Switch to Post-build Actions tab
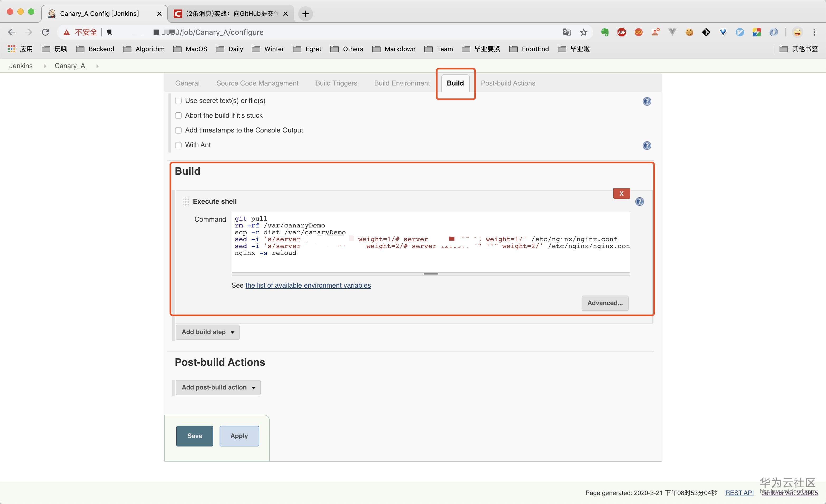 507,83
